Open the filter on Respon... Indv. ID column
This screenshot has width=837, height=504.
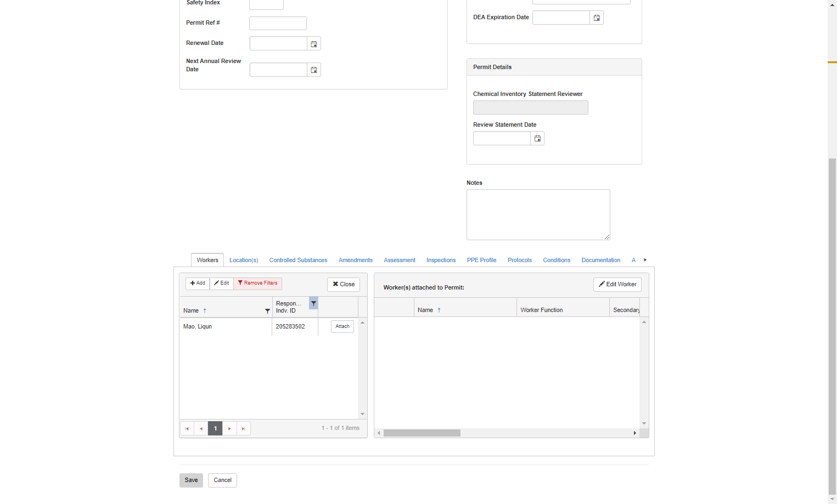tap(313, 303)
